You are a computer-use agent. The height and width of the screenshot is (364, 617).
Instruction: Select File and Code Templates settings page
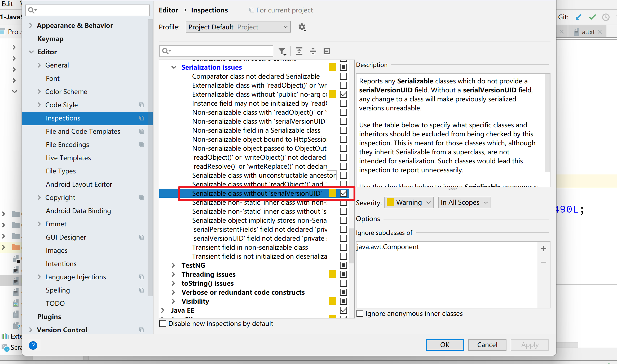point(83,131)
